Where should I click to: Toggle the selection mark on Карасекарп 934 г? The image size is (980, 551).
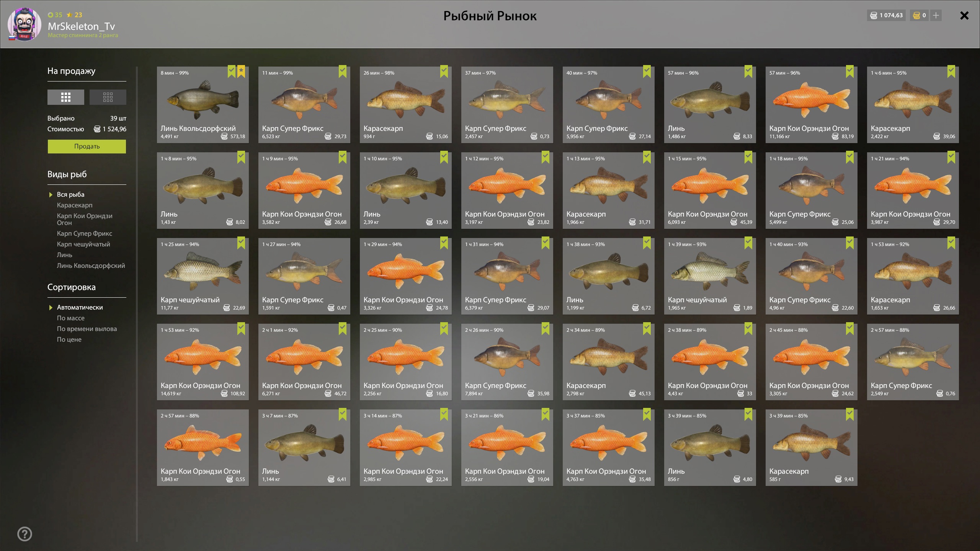(x=444, y=71)
